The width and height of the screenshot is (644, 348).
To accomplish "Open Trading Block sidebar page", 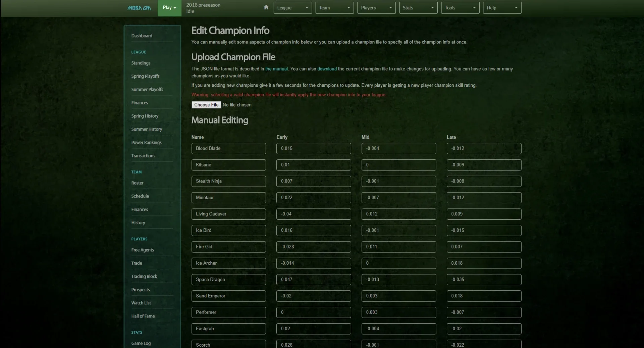I will point(144,276).
